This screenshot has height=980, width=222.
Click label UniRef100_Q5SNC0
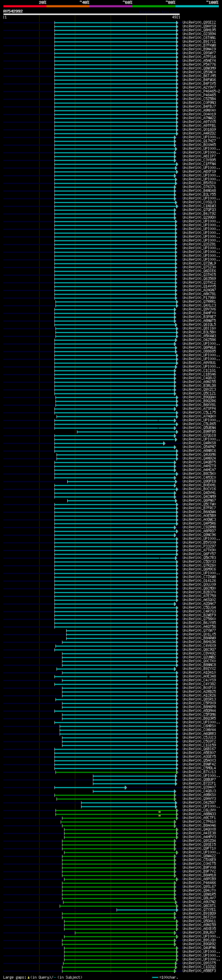point(199,72)
